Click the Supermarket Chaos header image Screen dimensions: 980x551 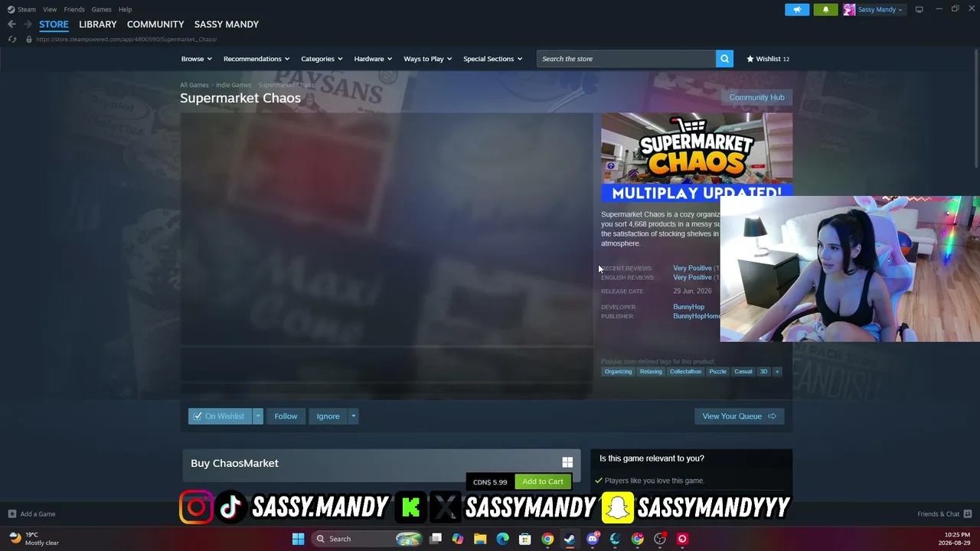[697, 158]
